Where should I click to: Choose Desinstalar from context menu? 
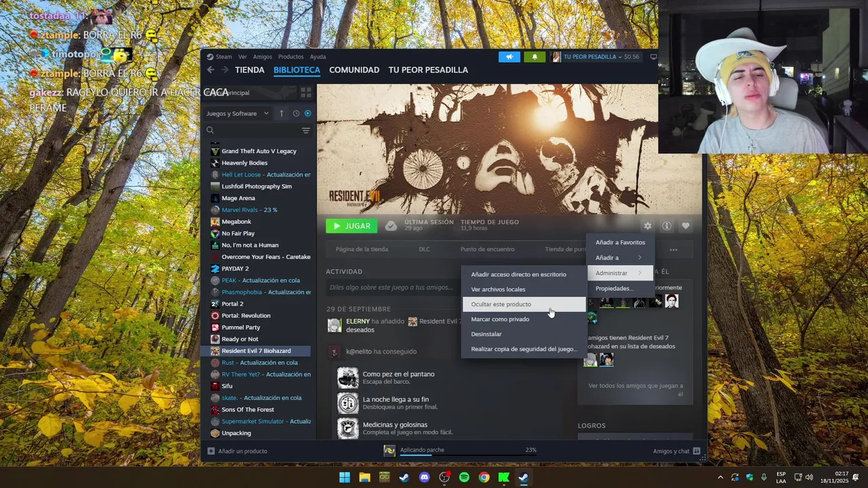click(524, 334)
